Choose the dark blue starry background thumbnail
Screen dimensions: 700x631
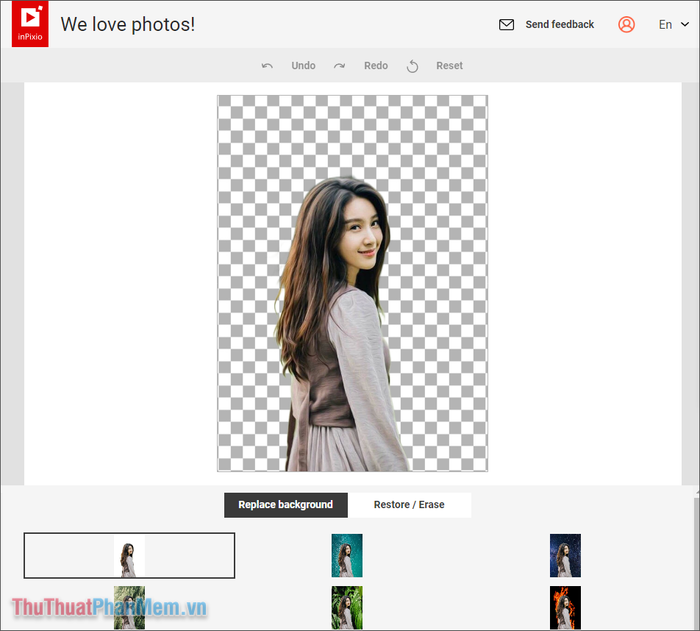coord(565,555)
